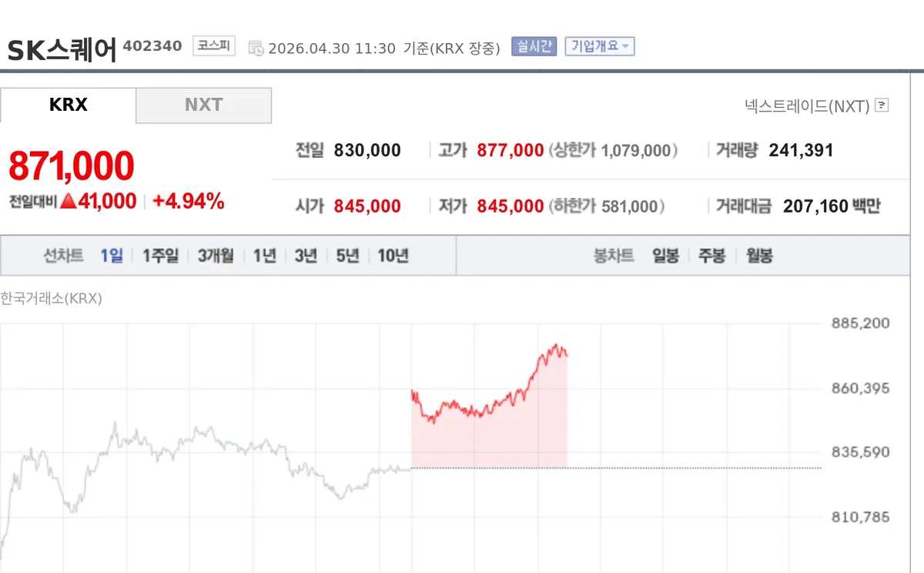Open the 넥스트레이드(NXT) help question mark icon
The width and height of the screenshot is (924, 573).
point(882,106)
